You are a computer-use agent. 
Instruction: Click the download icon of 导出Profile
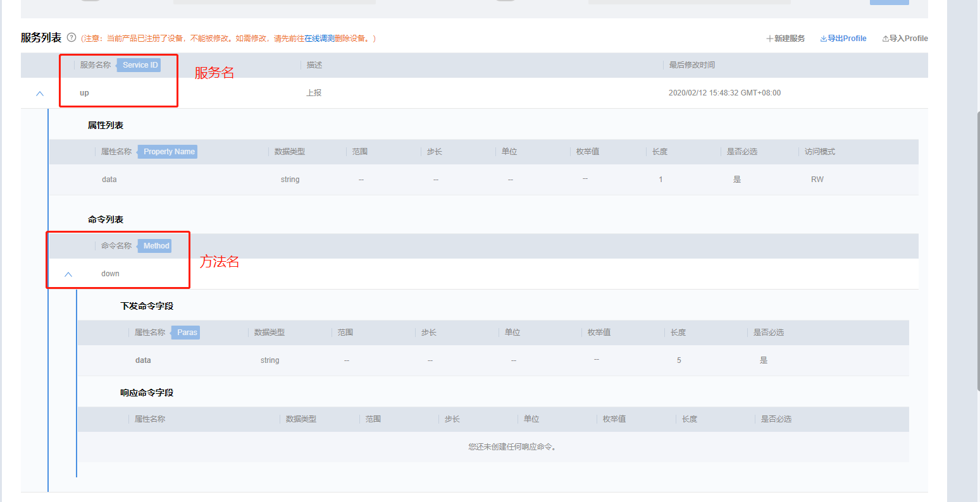pyautogui.click(x=824, y=39)
